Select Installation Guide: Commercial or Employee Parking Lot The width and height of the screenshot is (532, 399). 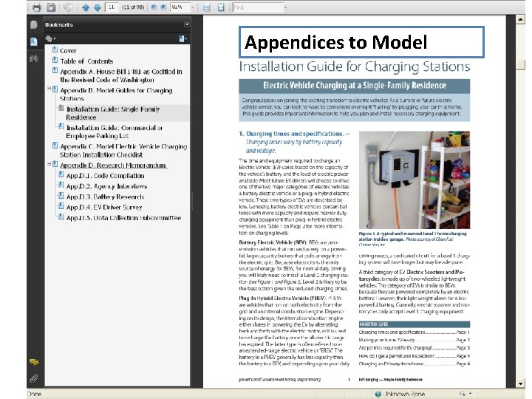click(x=115, y=132)
